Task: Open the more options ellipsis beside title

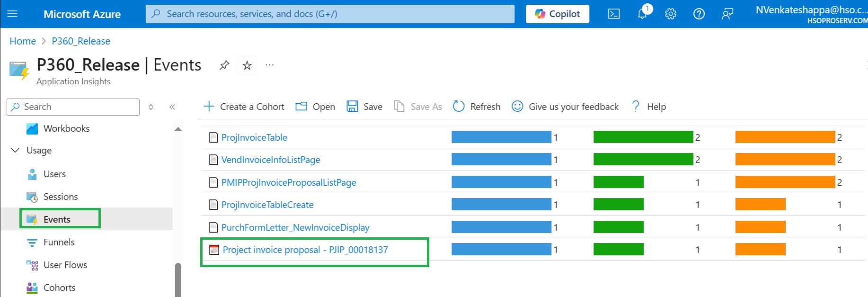Action: pos(270,65)
